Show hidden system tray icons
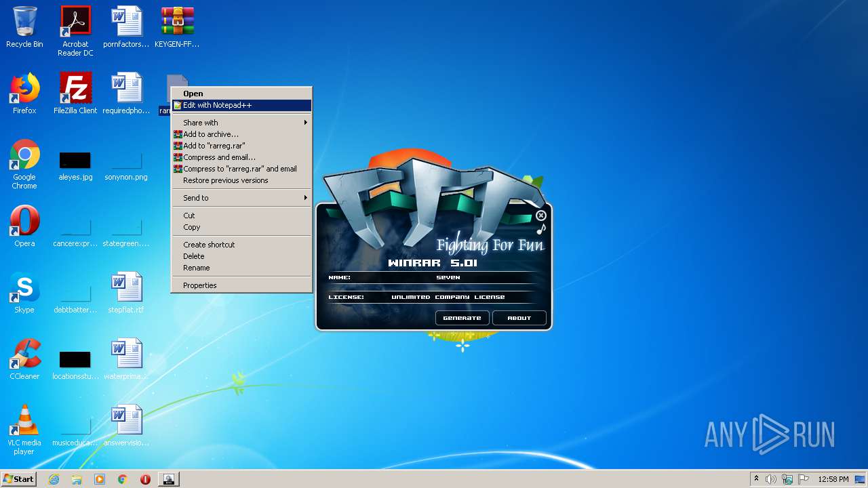The height and width of the screenshot is (488, 868). pos(756,479)
